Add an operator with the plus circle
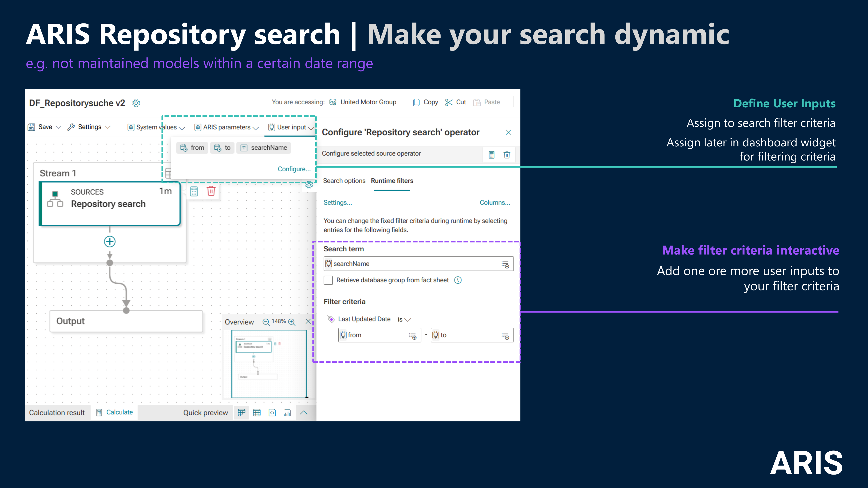868x488 pixels. [110, 241]
